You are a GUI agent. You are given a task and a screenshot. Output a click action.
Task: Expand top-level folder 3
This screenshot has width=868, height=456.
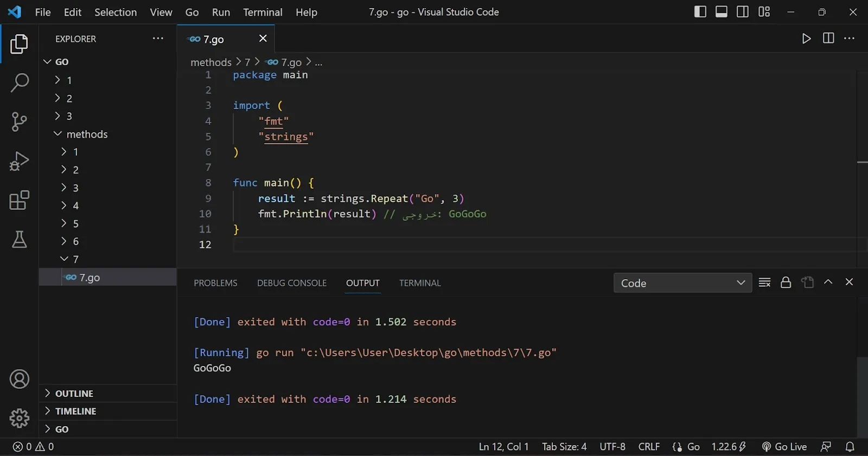pyautogui.click(x=107, y=116)
